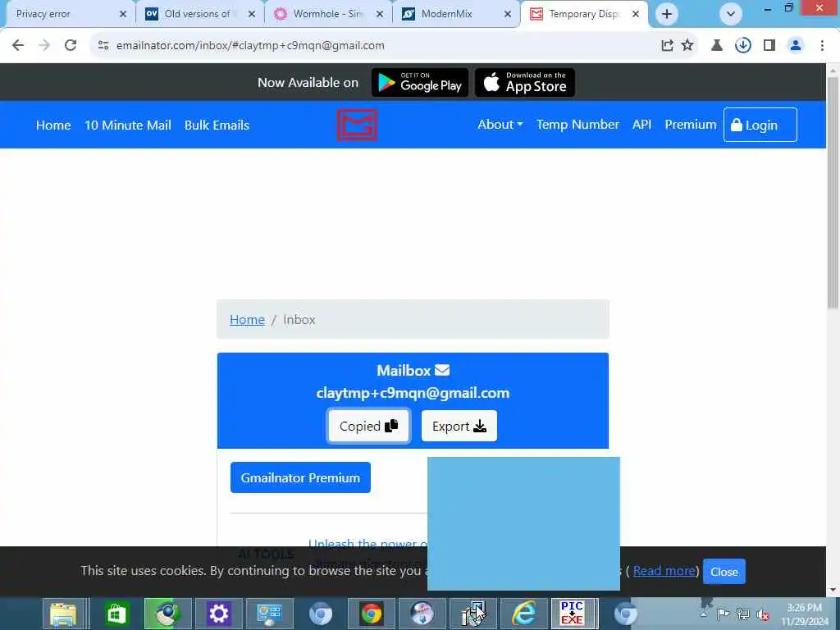Open File Explorer from taskbar
The width and height of the screenshot is (840, 630).
63,614
